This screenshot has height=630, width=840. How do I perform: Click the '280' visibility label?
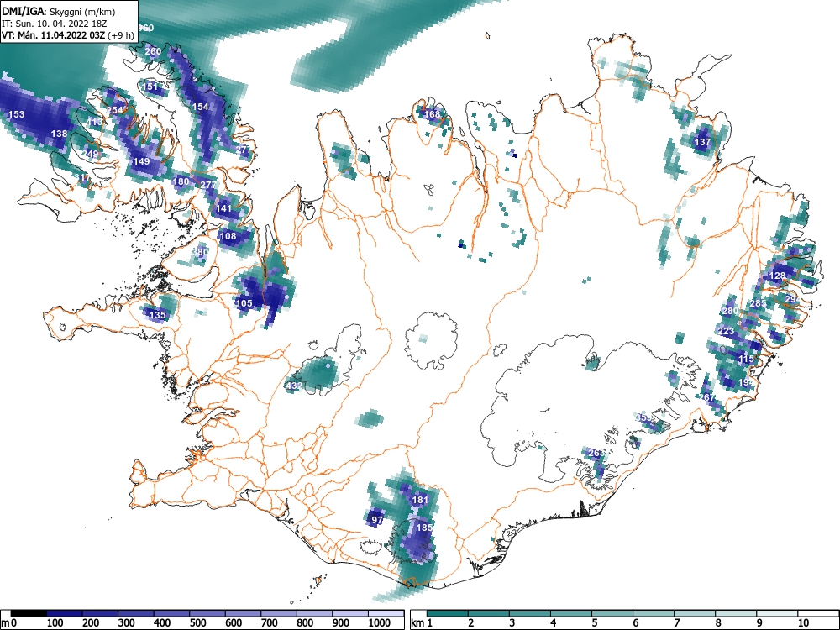730,311
